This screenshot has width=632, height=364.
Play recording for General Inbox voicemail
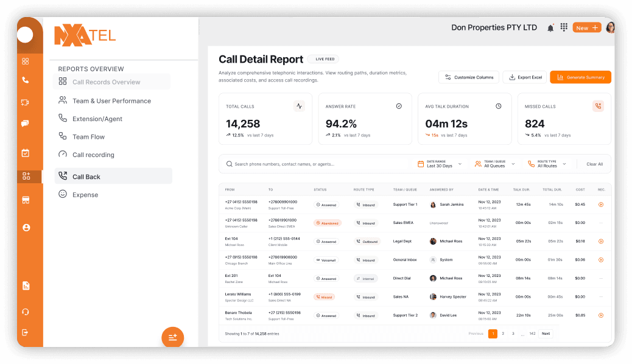601,260
